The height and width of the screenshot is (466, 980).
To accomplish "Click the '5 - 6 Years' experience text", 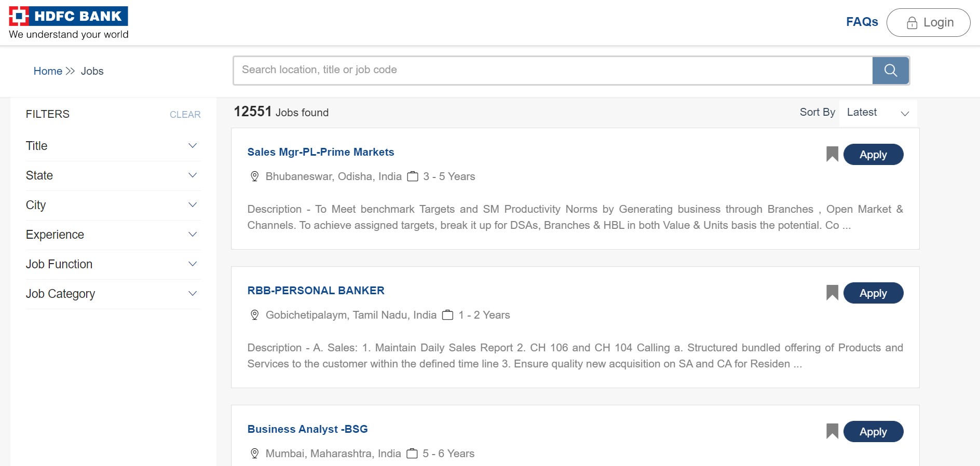I will [448, 454].
